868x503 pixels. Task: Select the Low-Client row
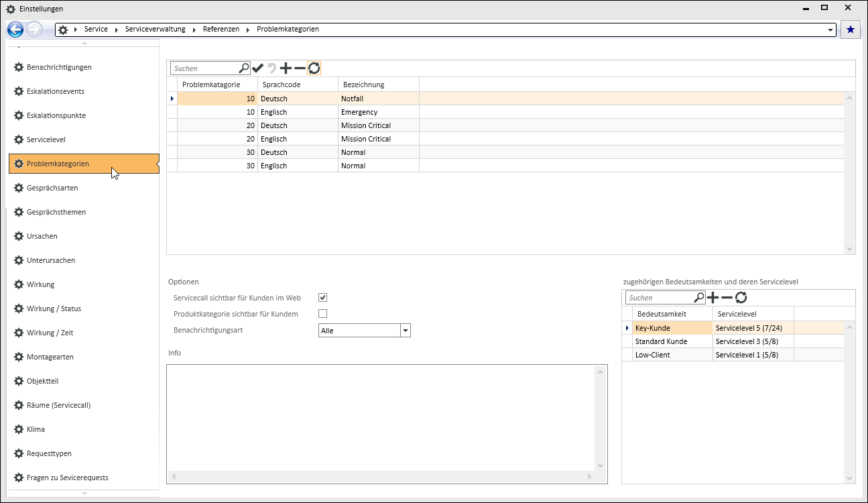pos(733,355)
